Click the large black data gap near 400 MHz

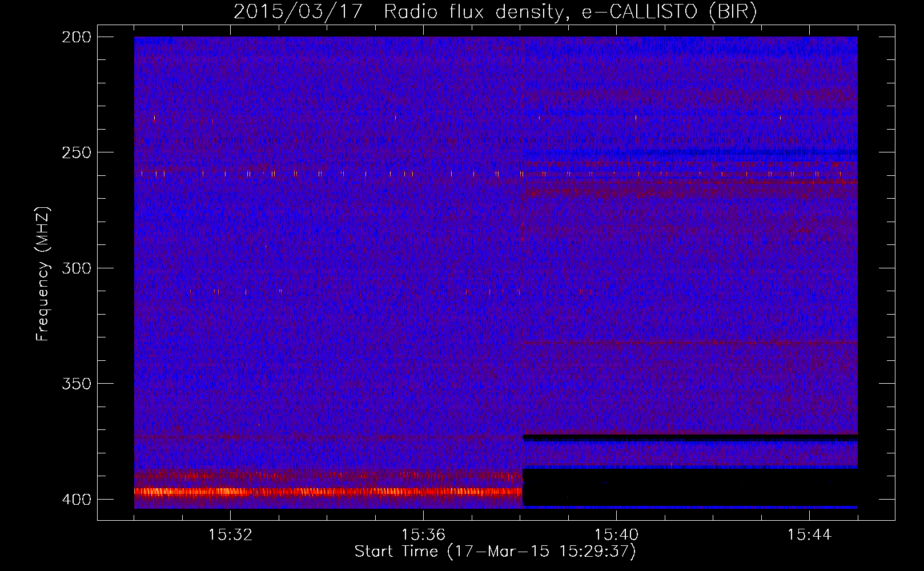pos(690,487)
